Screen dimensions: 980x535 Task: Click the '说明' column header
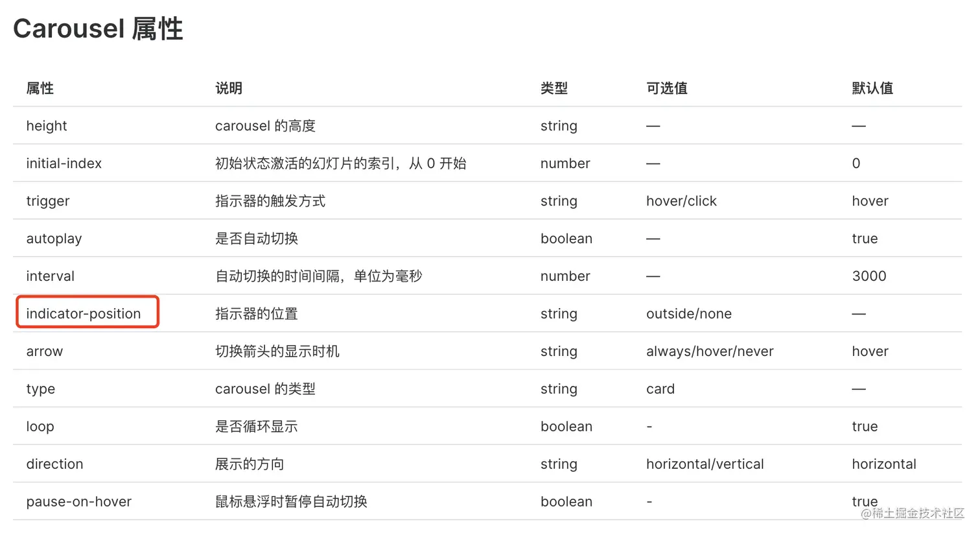coord(229,88)
